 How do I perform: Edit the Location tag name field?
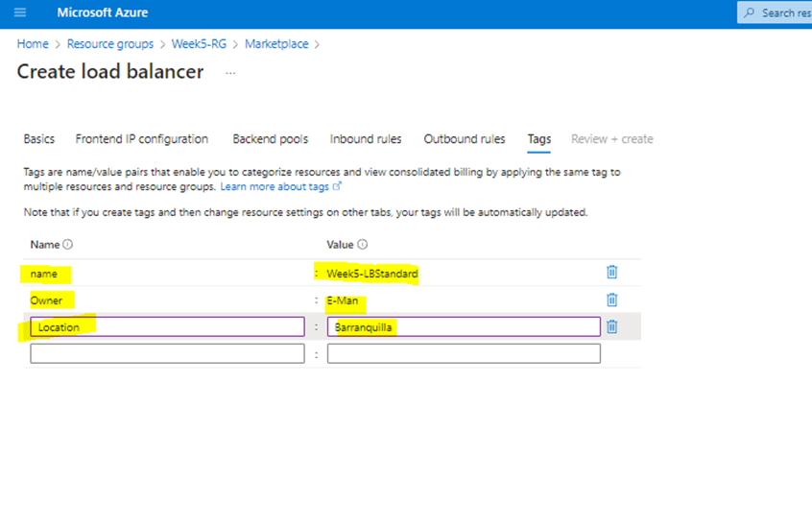tap(167, 327)
